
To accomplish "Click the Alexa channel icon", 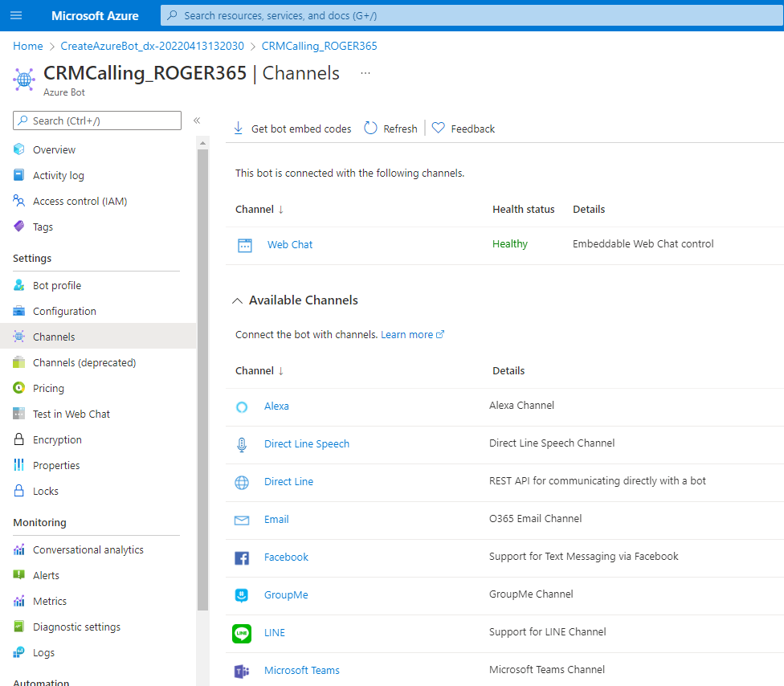I will point(242,406).
